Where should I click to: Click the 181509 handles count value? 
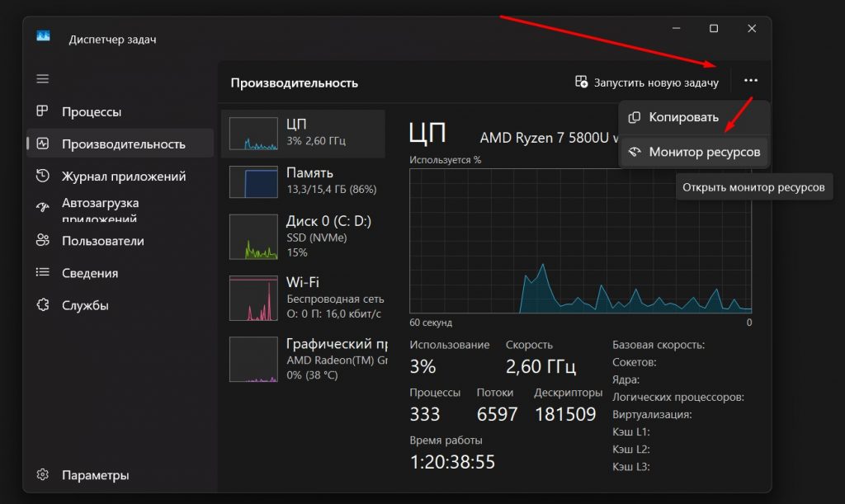(565, 414)
